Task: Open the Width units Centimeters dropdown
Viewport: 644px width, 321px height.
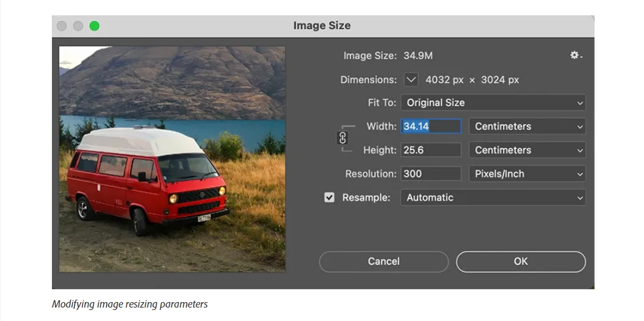Action: click(x=526, y=126)
